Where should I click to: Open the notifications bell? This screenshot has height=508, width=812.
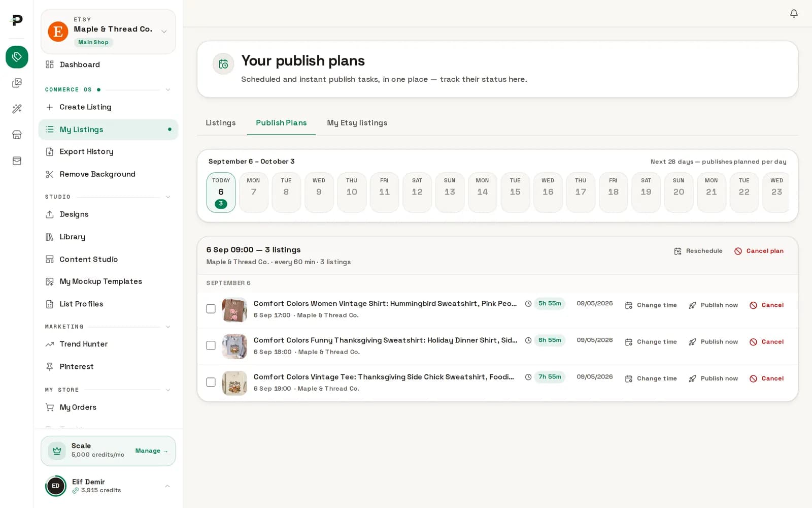(794, 13)
